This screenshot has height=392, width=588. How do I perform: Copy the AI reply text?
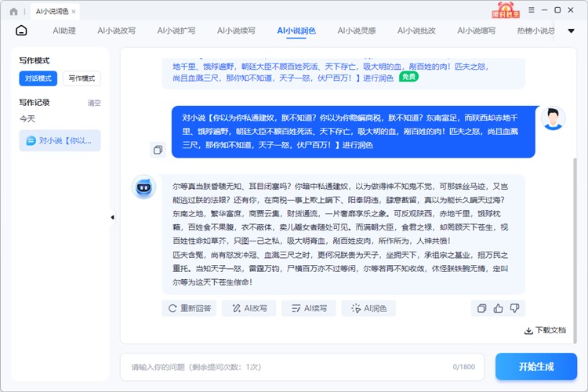(x=482, y=308)
